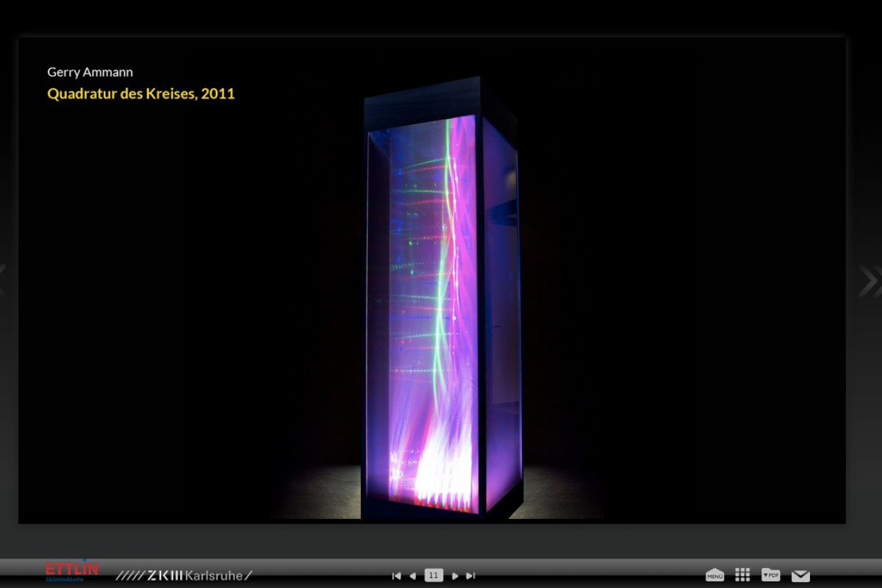The height and width of the screenshot is (588, 882).
Task: Advance with the right-edge chevron arrow
Action: pos(870,281)
